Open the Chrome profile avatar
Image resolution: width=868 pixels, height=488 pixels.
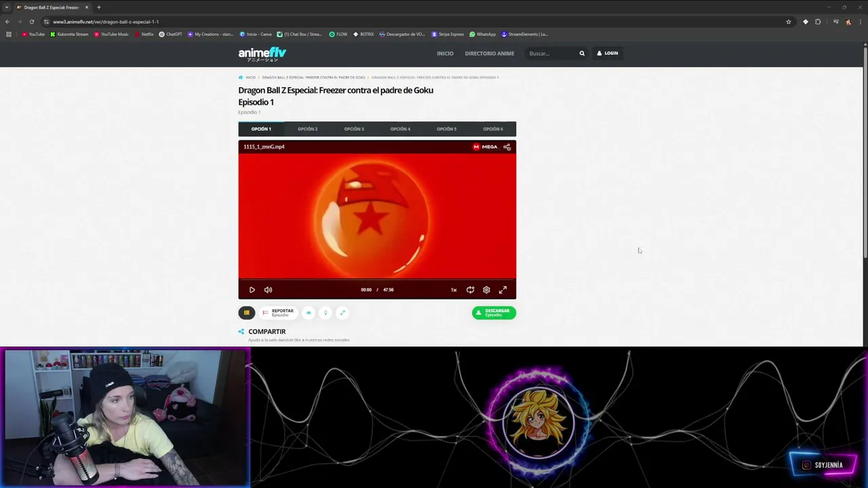[848, 22]
